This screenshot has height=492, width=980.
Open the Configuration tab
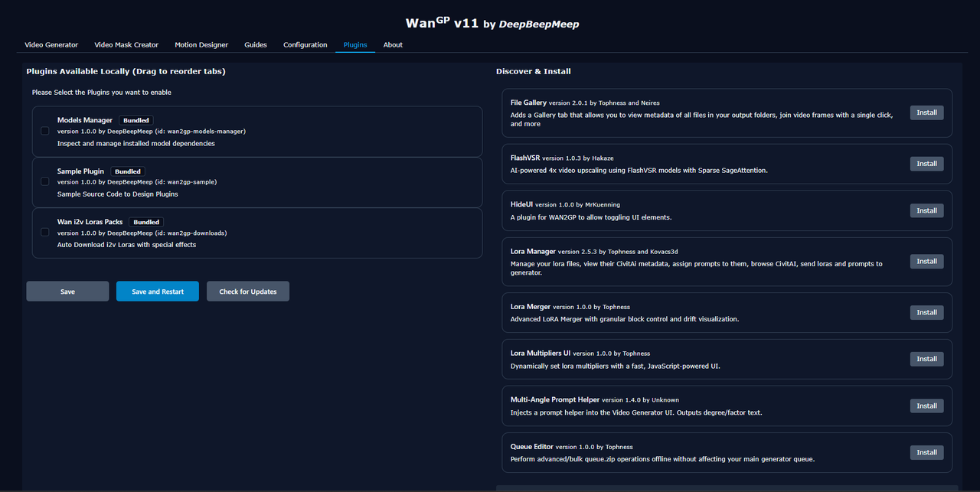tap(305, 44)
